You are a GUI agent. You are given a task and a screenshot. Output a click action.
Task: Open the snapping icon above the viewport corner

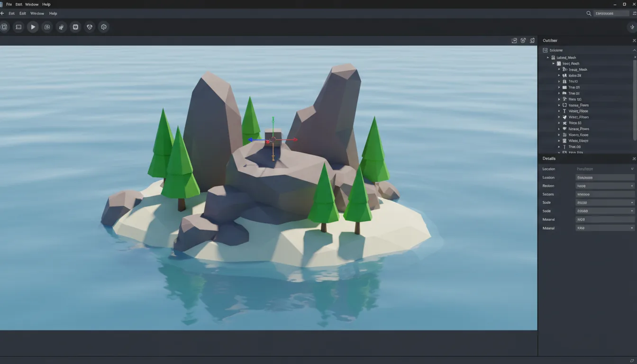514,40
